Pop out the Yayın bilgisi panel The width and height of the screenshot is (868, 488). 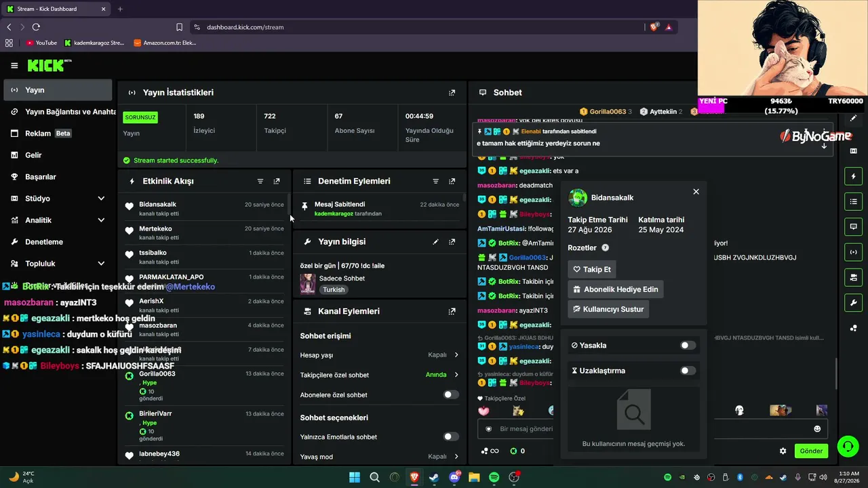(x=452, y=241)
